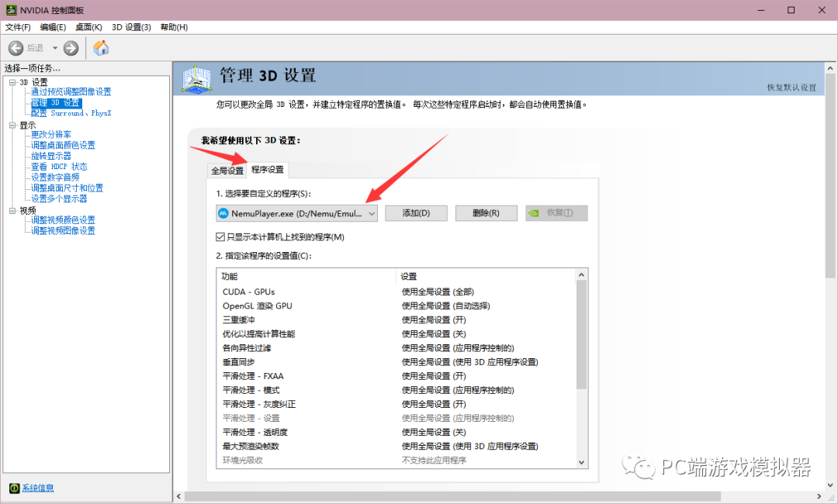The width and height of the screenshot is (838, 504).
Task: Open the 桌面(K) menu
Action: pyautogui.click(x=88, y=27)
